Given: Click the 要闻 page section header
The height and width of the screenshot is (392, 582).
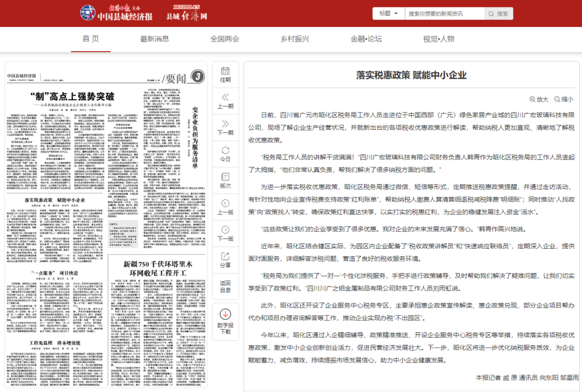Looking at the screenshot, I should tap(175, 78).
